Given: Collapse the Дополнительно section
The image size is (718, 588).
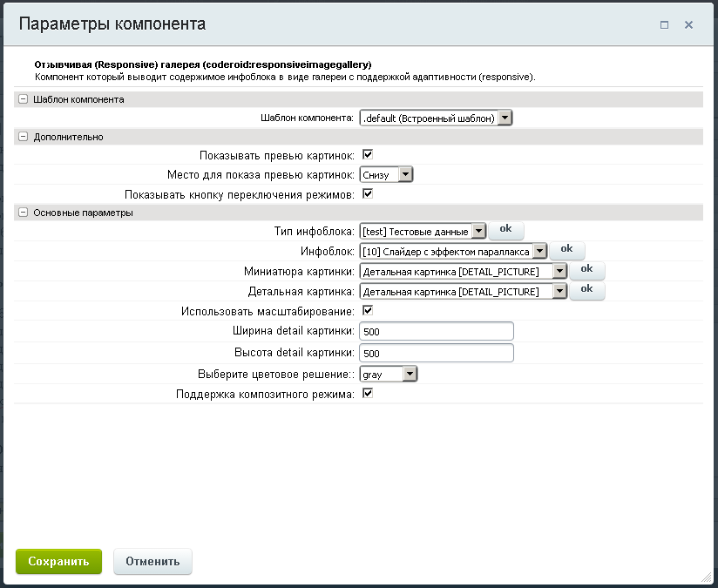Looking at the screenshot, I should point(23,137).
